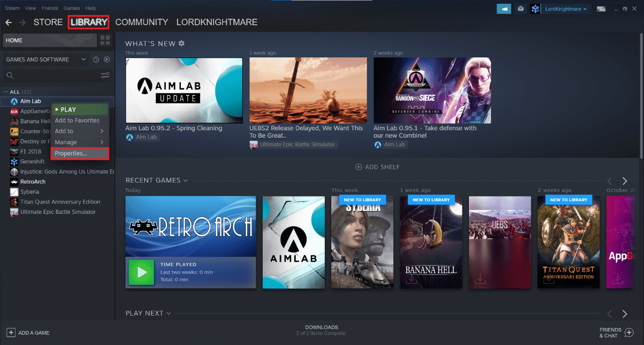Open the LORDKNIGHTMARE profile tab
The image size is (644, 345).
tap(217, 22)
